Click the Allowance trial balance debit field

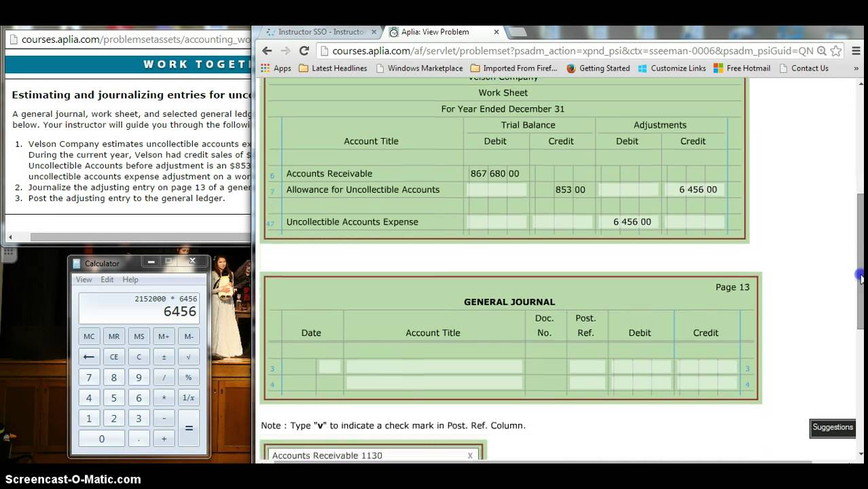496,189
